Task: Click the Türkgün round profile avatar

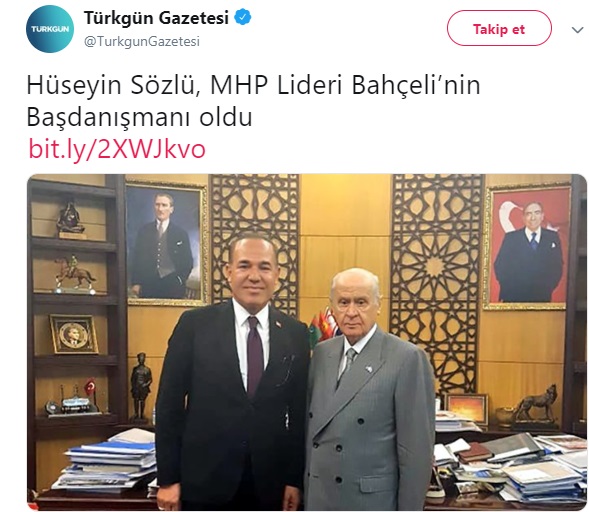Action: click(50, 29)
